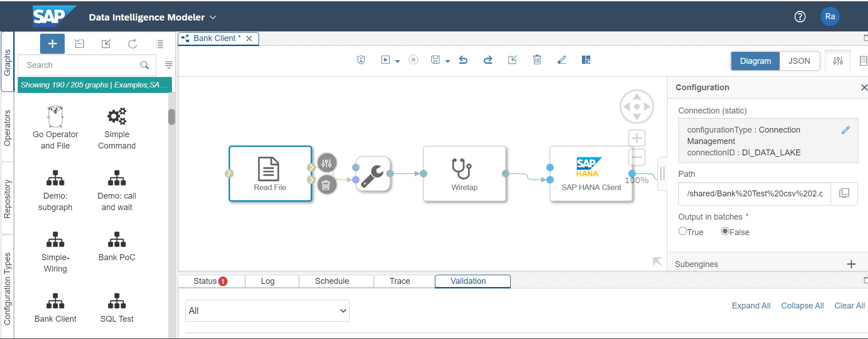Click the graph Search input field
Viewport: 868px width, 339px height.
tap(81, 65)
